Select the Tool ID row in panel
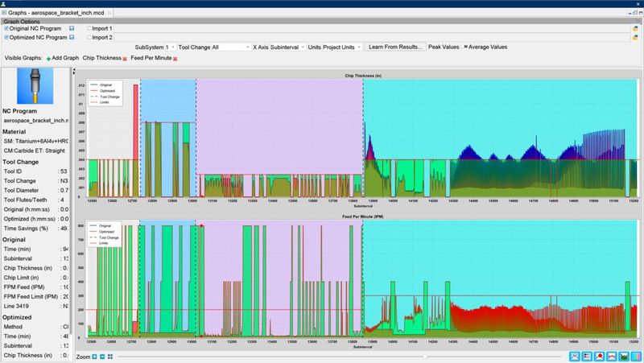Screen dimensions: 644x363 click(35, 171)
